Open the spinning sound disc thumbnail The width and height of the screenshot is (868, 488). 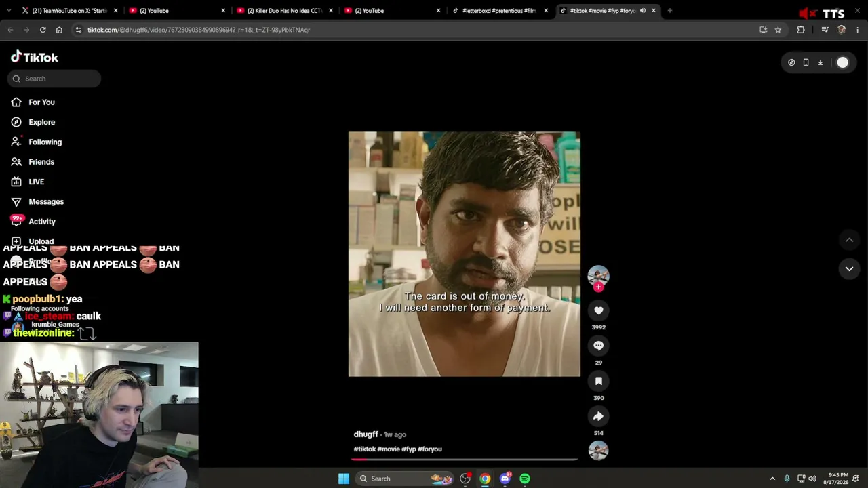(598, 451)
